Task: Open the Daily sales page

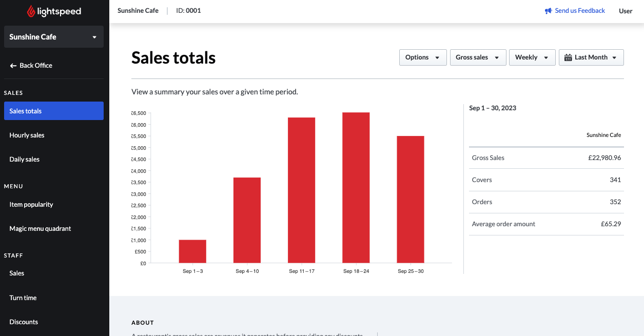Action: point(54,160)
